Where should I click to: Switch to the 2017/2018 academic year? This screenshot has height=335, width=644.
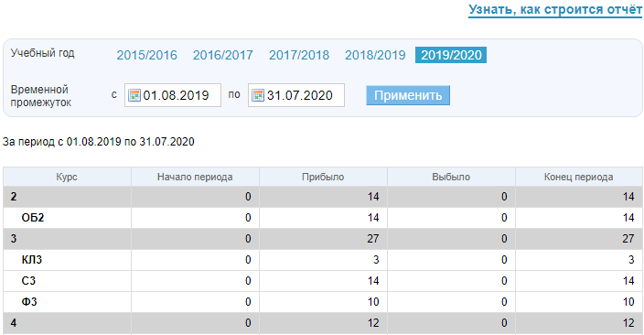(x=299, y=55)
